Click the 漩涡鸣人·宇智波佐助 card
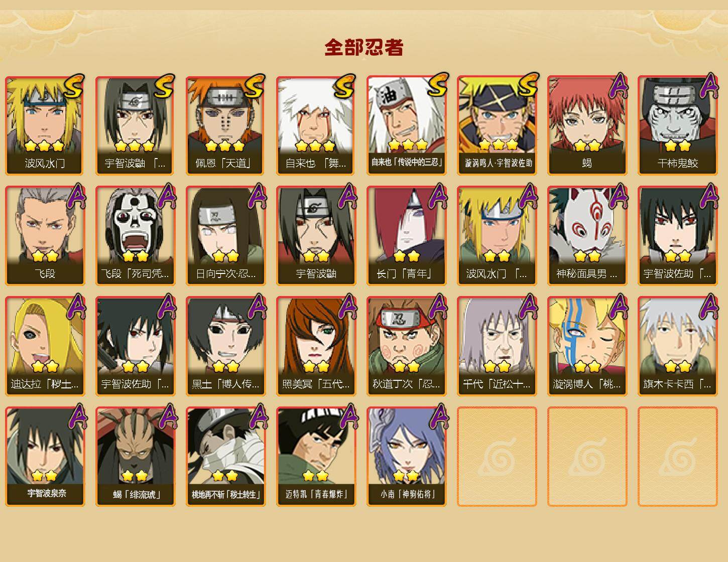Screen dimensions: 728x562 click(x=497, y=125)
